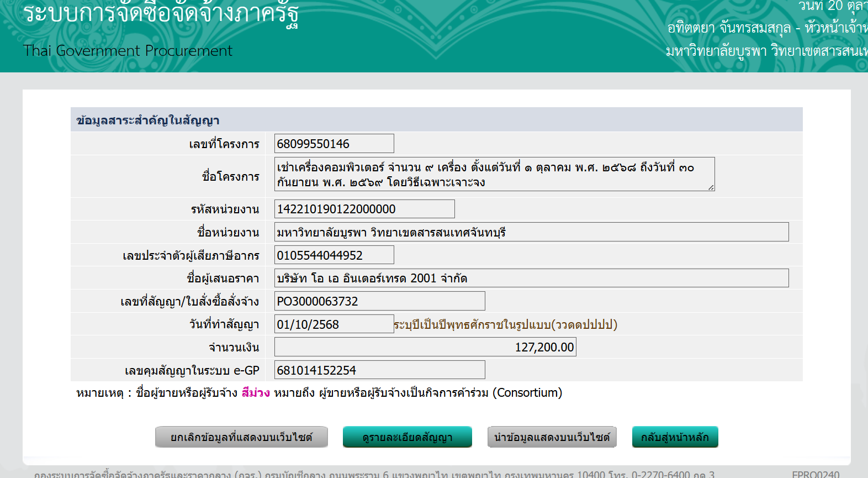The image size is (868, 478).
Task: Select the รหัสหน่วยงาน agency code field
Action: 364,209
